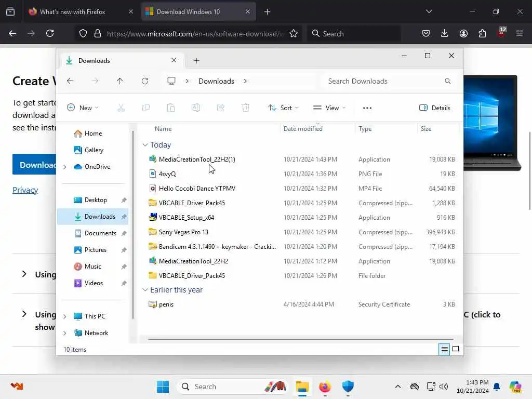
Task: Add a new File Explorer tab
Action: pyautogui.click(x=196, y=61)
